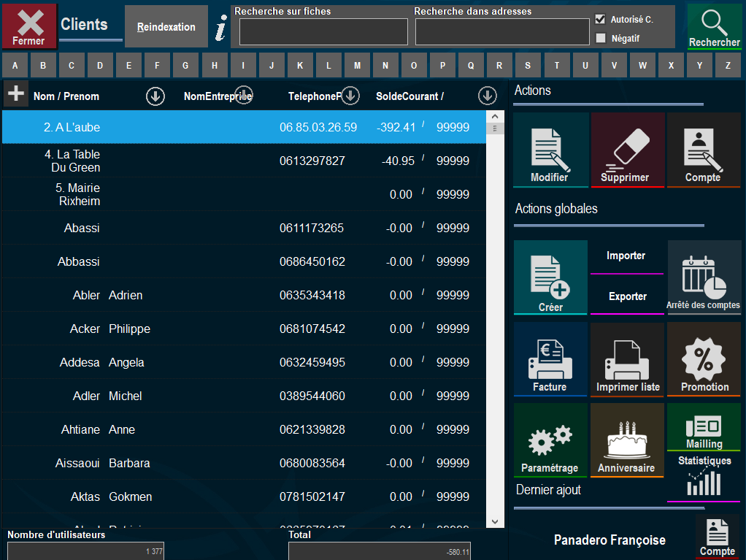
Task: Close the Clients window with Fermer
Action: [29, 26]
